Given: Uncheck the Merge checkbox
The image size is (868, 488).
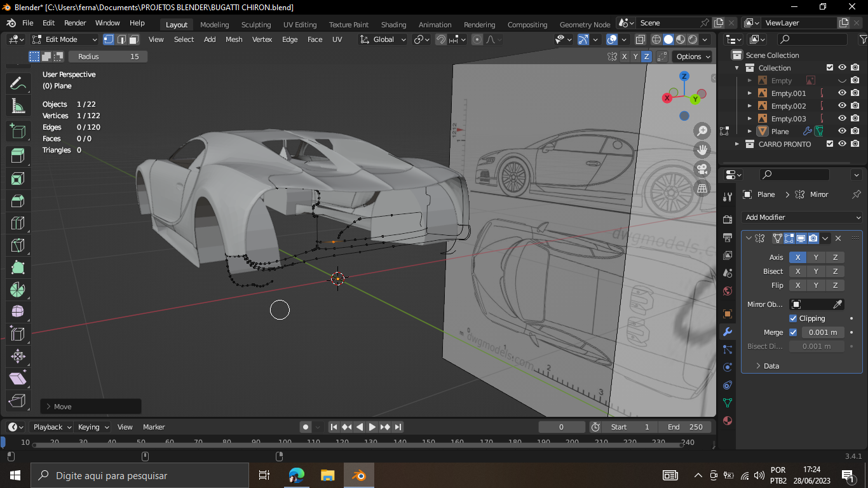Looking at the screenshot, I should [x=793, y=332].
